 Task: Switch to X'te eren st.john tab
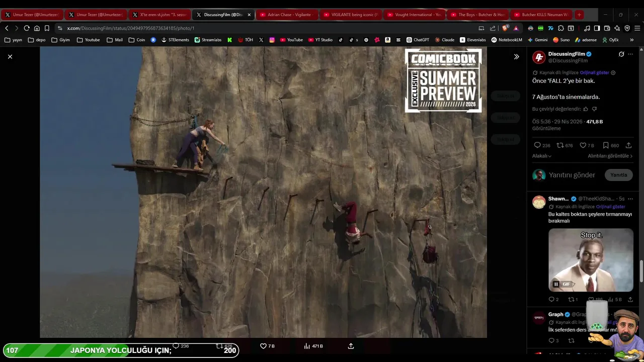(x=159, y=15)
